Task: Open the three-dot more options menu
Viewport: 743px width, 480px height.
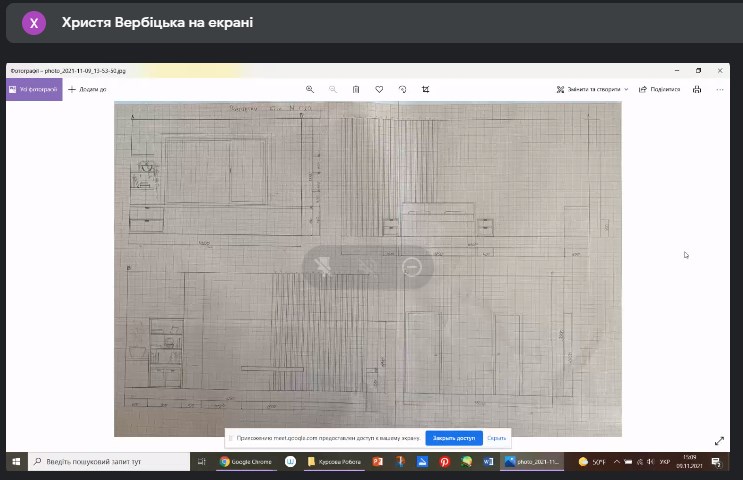Action: [x=722, y=89]
